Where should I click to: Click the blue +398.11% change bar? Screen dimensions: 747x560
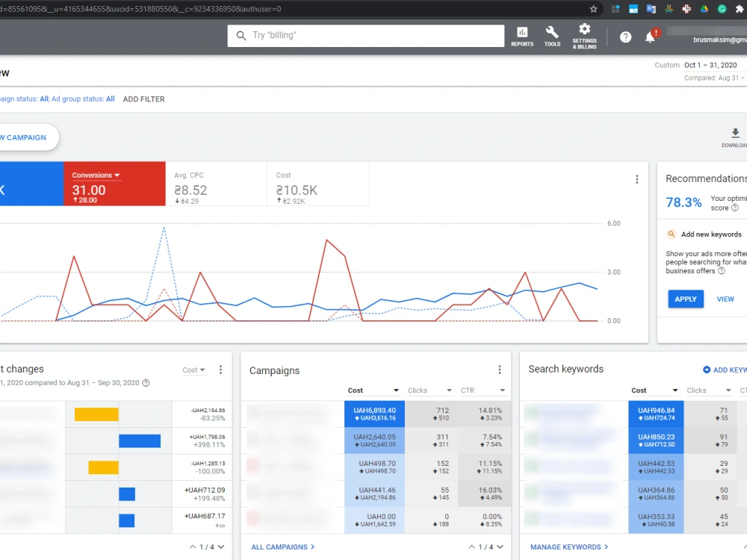[x=140, y=441]
